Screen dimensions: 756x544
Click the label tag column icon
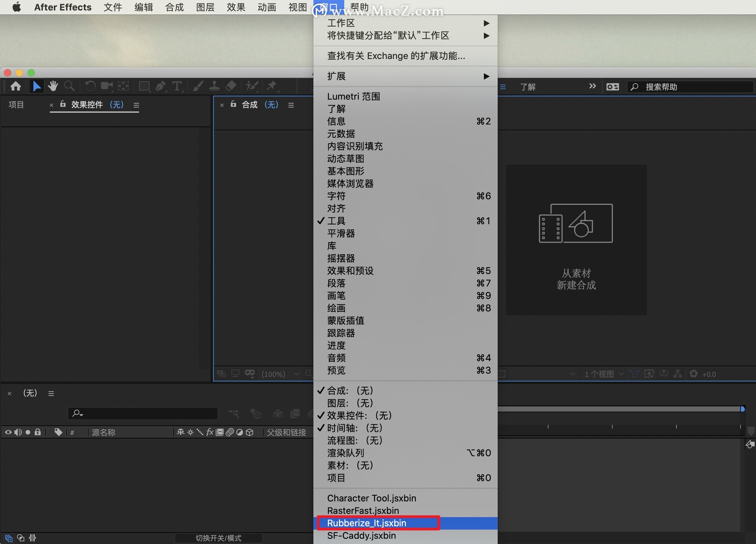(58, 432)
